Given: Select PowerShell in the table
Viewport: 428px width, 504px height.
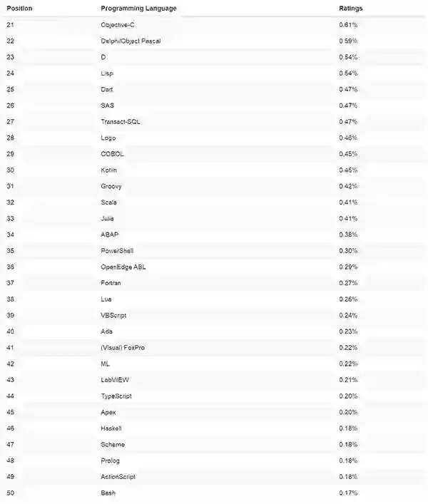Looking at the screenshot, I should pyautogui.click(x=117, y=251).
